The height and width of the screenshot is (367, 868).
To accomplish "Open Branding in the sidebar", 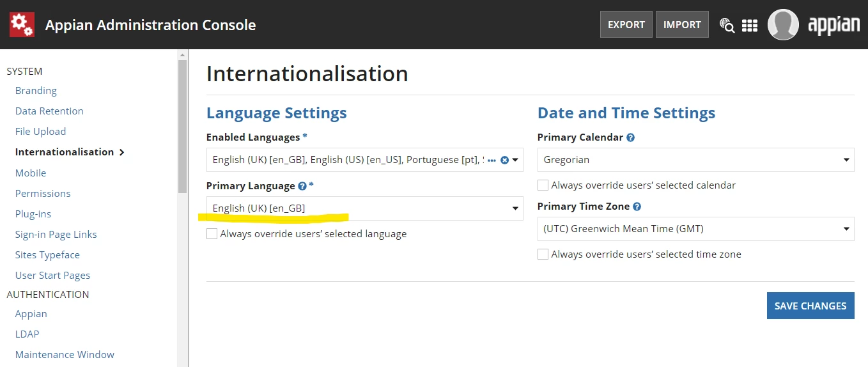I will coord(36,91).
